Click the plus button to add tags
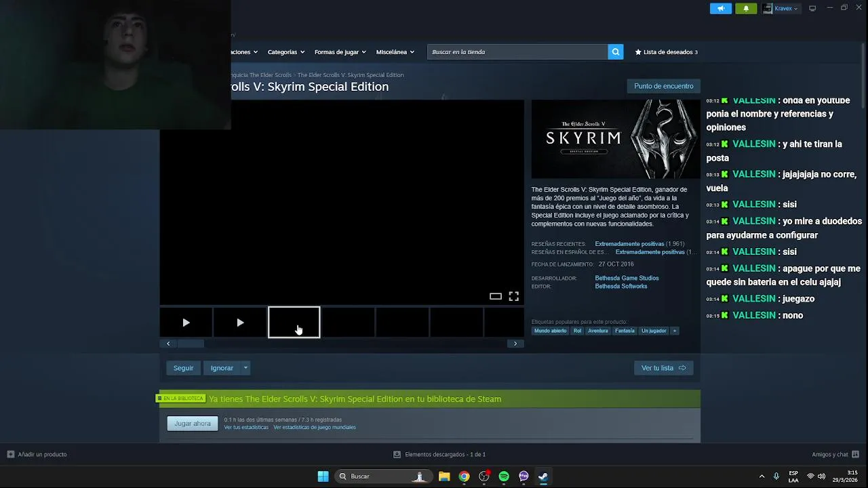Viewport: 868px width, 488px height. coord(674,331)
